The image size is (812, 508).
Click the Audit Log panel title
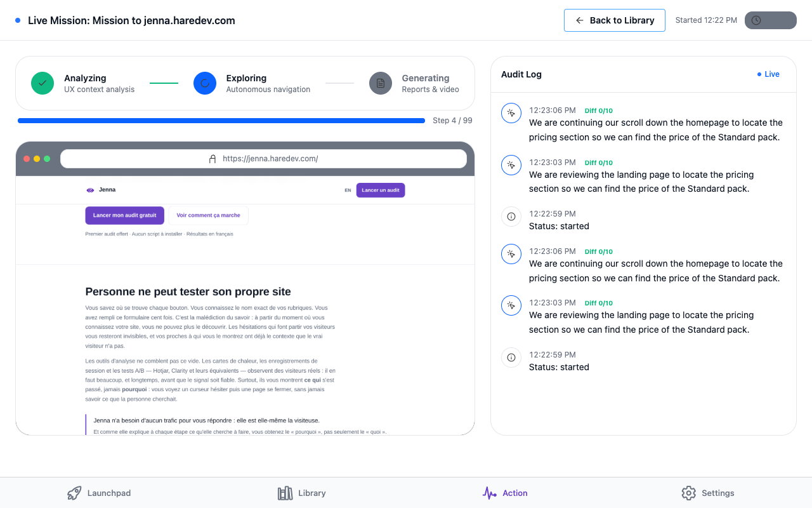pos(521,74)
